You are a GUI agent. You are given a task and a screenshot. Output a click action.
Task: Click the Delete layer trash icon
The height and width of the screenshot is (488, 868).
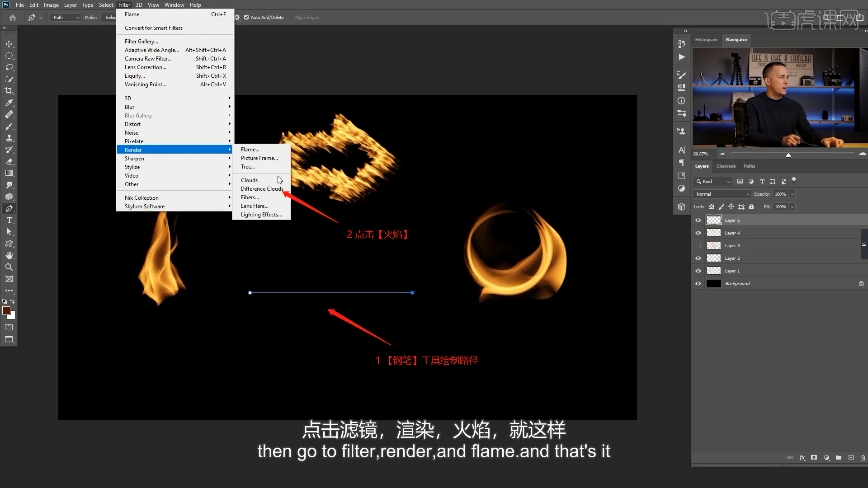click(x=863, y=458)
